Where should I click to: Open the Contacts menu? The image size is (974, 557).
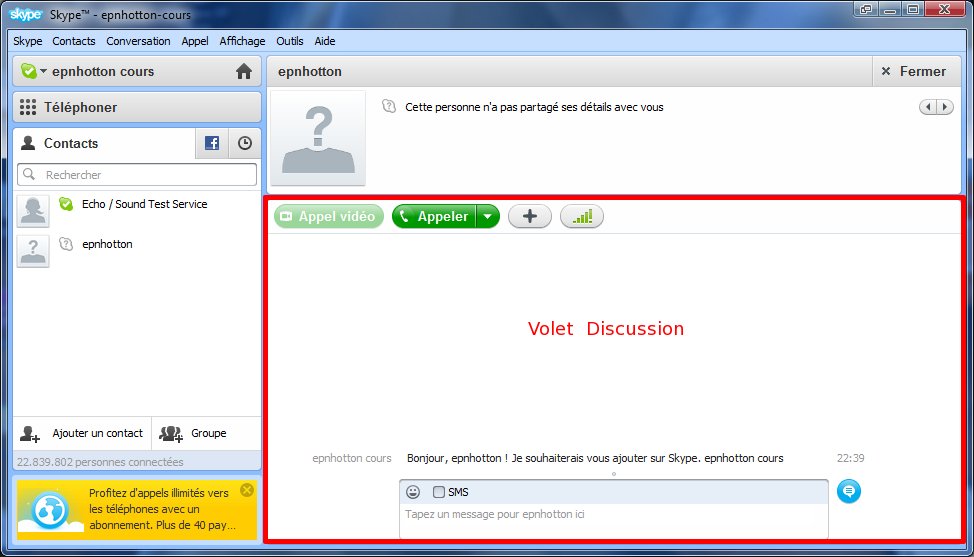pos(74,41)
